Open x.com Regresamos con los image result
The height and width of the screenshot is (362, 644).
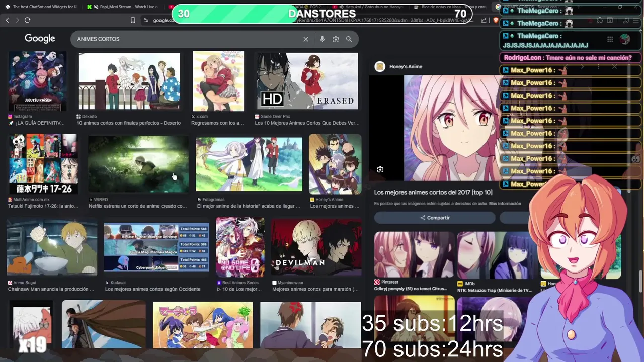(x=218, y=81)
